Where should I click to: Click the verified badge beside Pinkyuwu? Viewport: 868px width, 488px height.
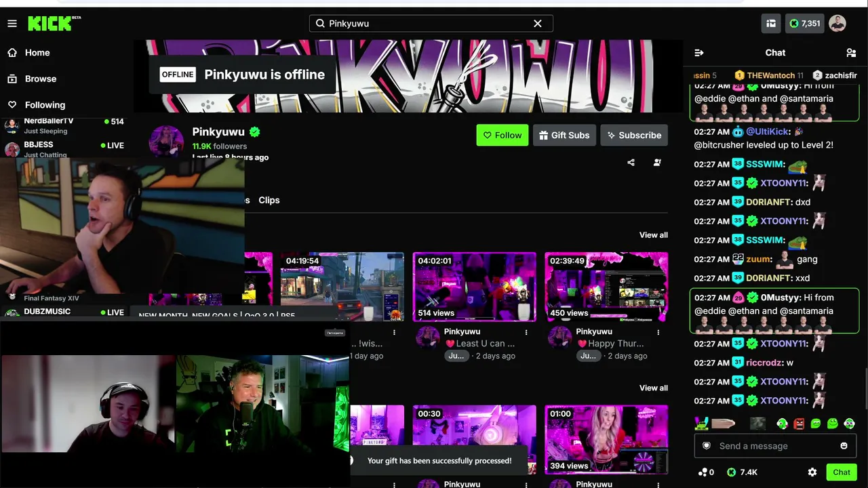click(x=255, y=132)
